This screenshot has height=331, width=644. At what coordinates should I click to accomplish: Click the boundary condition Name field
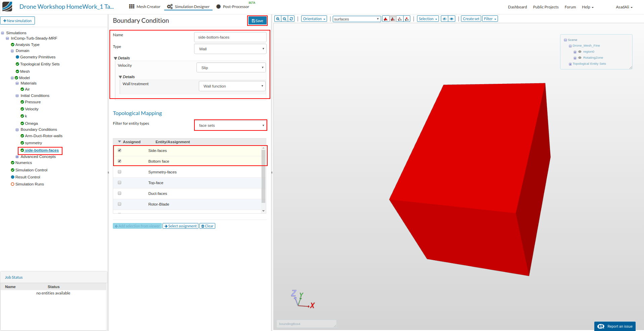point(230,37)
